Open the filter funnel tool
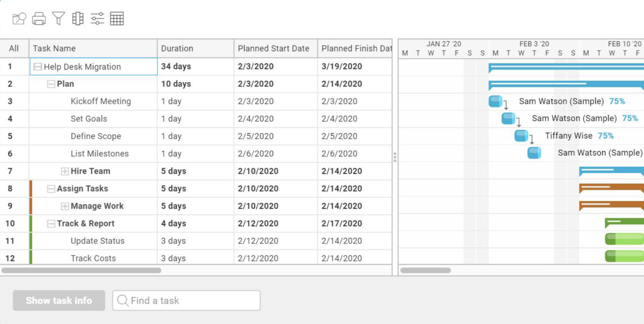644x324 pixels. [x=58, y=18]
